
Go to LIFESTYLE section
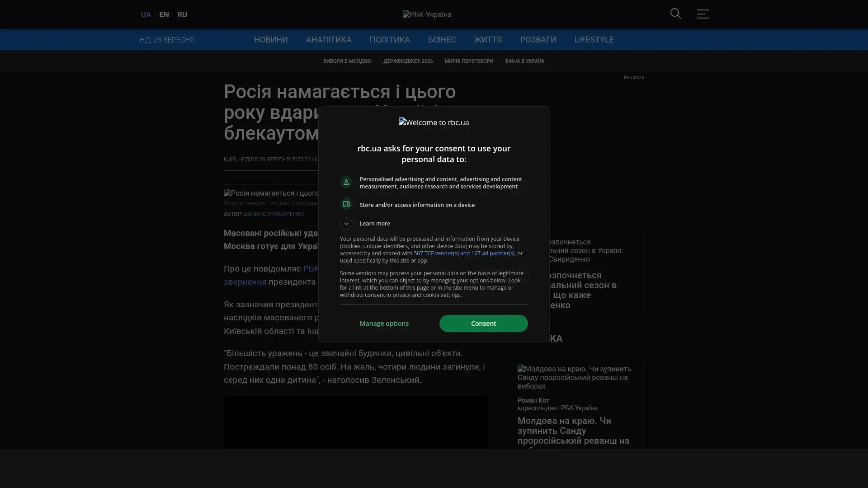594,40
